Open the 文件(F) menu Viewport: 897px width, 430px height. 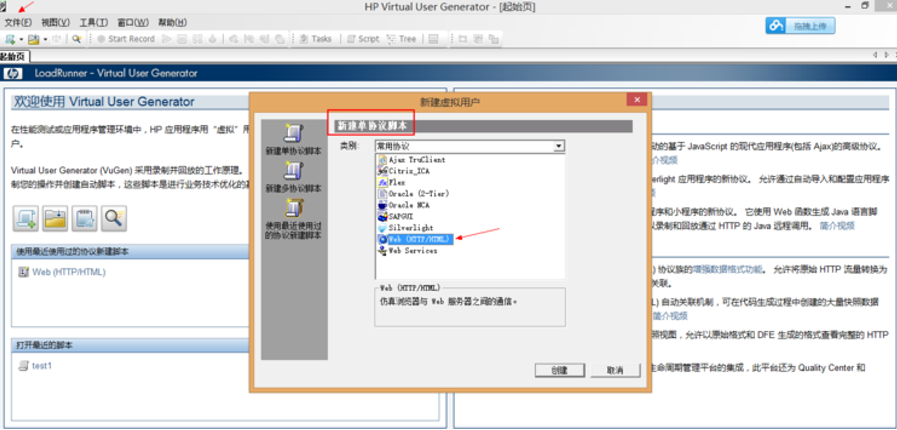[x=18, y=23]
